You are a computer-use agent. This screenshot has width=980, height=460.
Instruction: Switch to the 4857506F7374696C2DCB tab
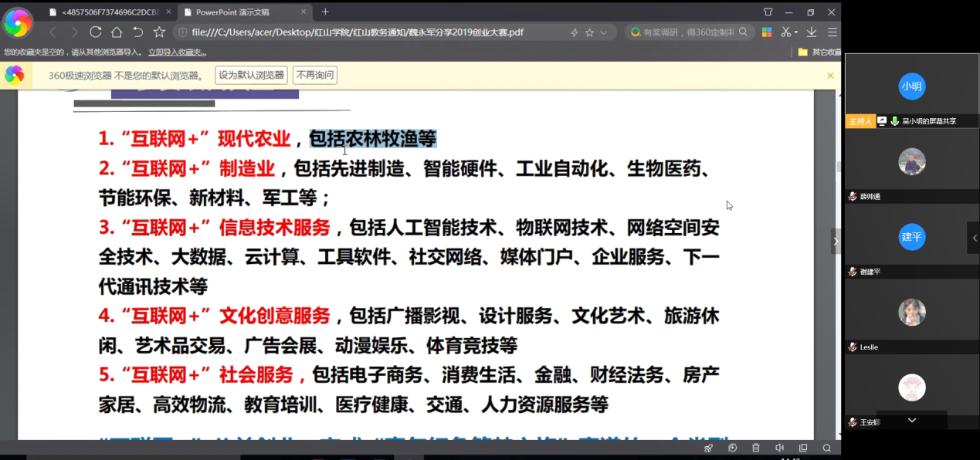tap(110, 12)
